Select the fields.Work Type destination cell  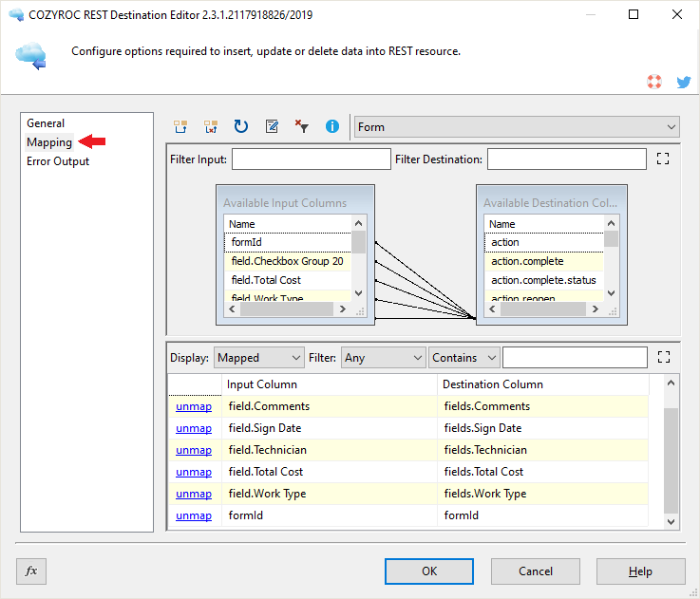click(543, 495)
